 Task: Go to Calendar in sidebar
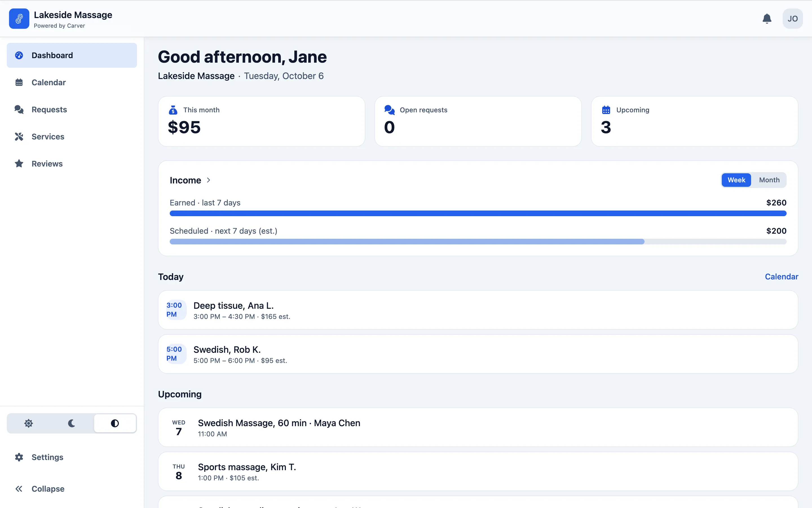(x=72, y=82)
